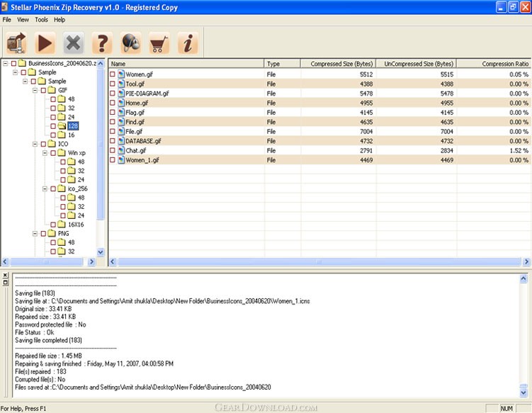Click the globe and mouse update icon

pos(130,43)
